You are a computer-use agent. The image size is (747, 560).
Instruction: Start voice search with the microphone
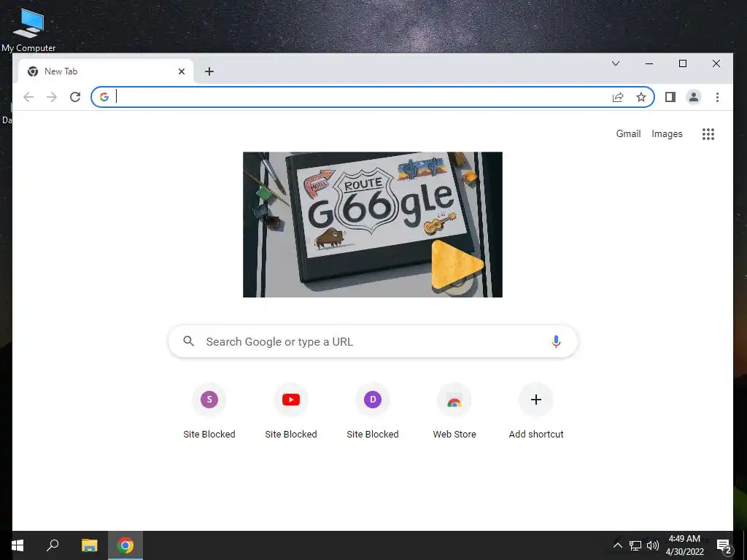[x=556, y=341]
